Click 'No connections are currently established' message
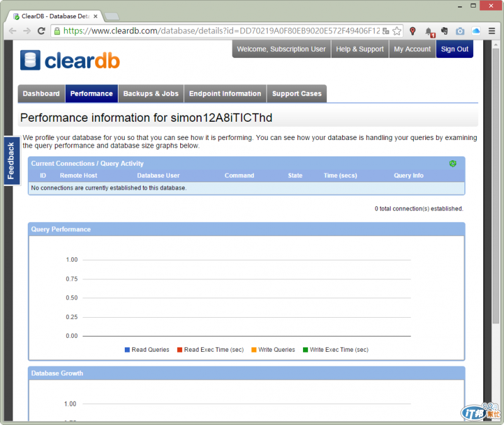The width and height of the screenshot is (504, 425). [x=108, y=188]
